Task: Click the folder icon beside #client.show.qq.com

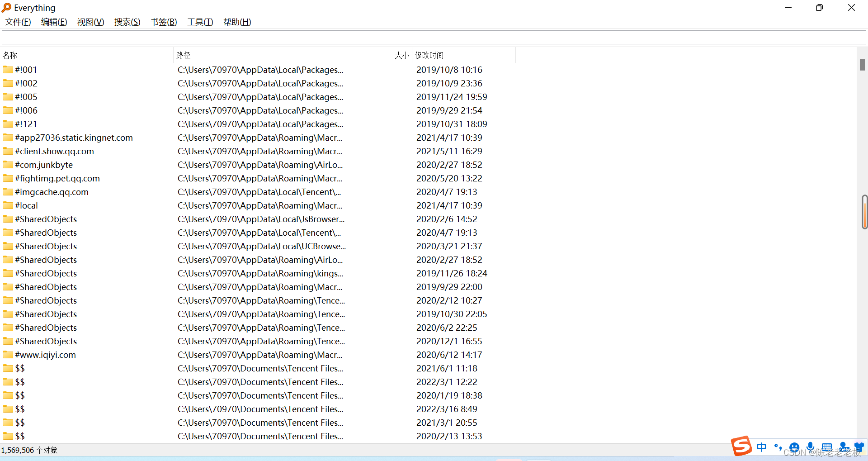Action: [8, 151]
